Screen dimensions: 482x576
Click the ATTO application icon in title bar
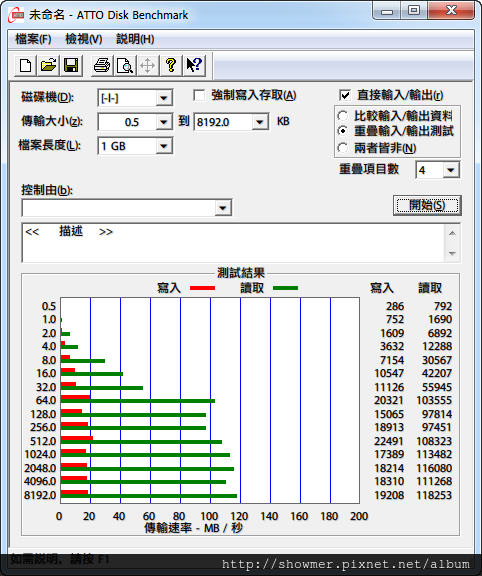tap(16, 15)
